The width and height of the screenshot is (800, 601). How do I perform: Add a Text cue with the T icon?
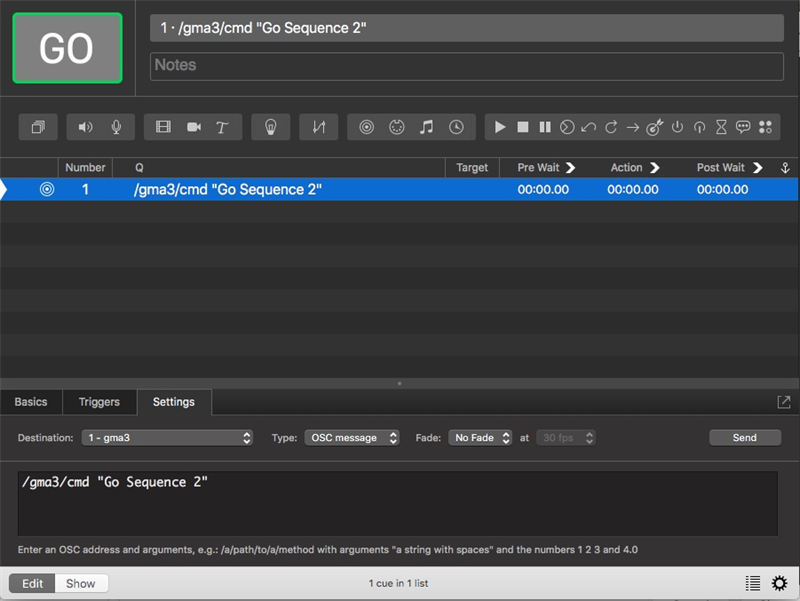click(222, 127)
